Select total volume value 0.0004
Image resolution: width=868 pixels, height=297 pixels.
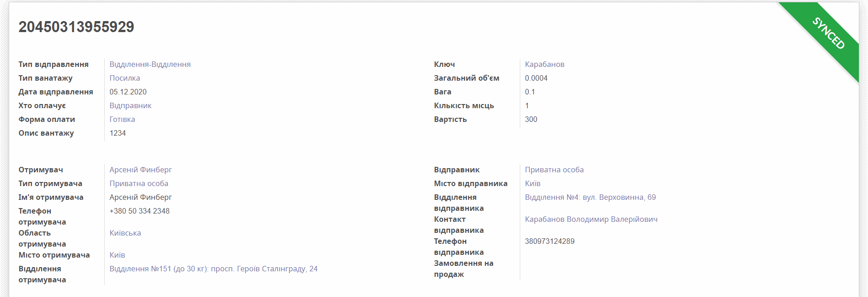pos(536,78)
